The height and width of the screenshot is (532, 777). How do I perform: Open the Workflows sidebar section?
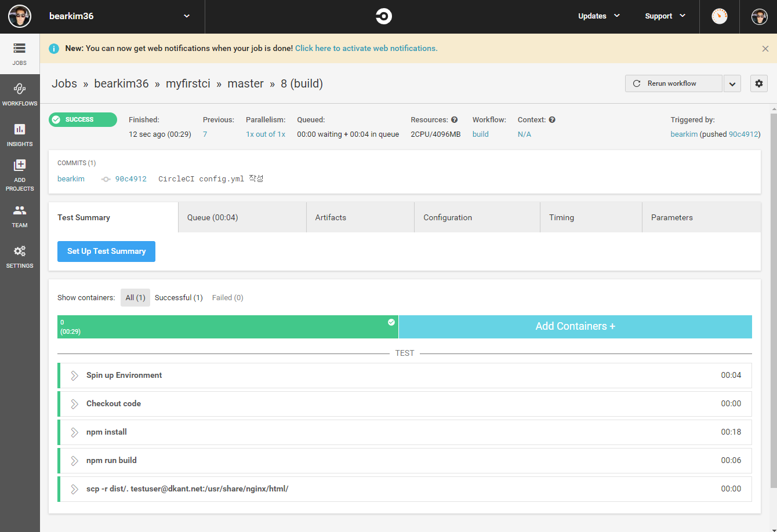pos(20,94)
